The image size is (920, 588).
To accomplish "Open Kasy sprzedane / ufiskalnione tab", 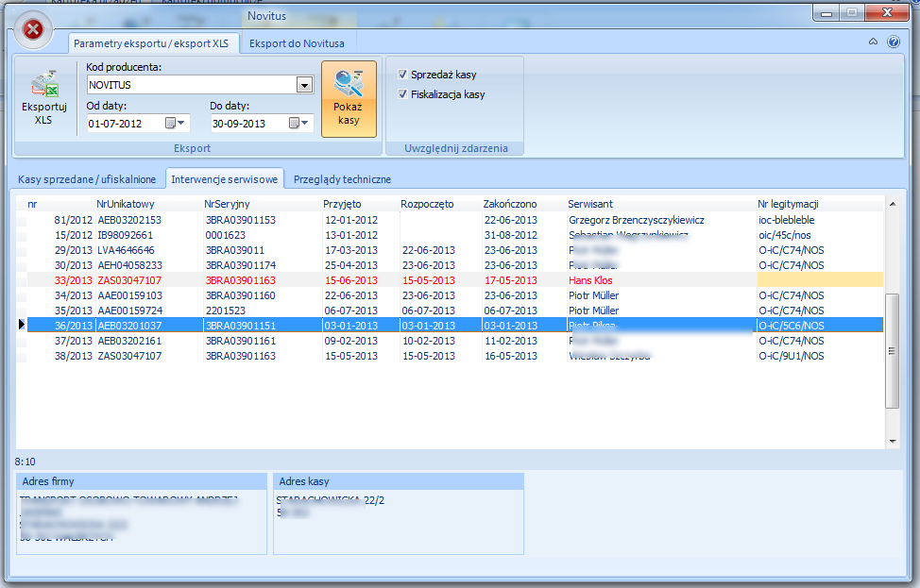I will pyautogui.click(x=87, y=179).
